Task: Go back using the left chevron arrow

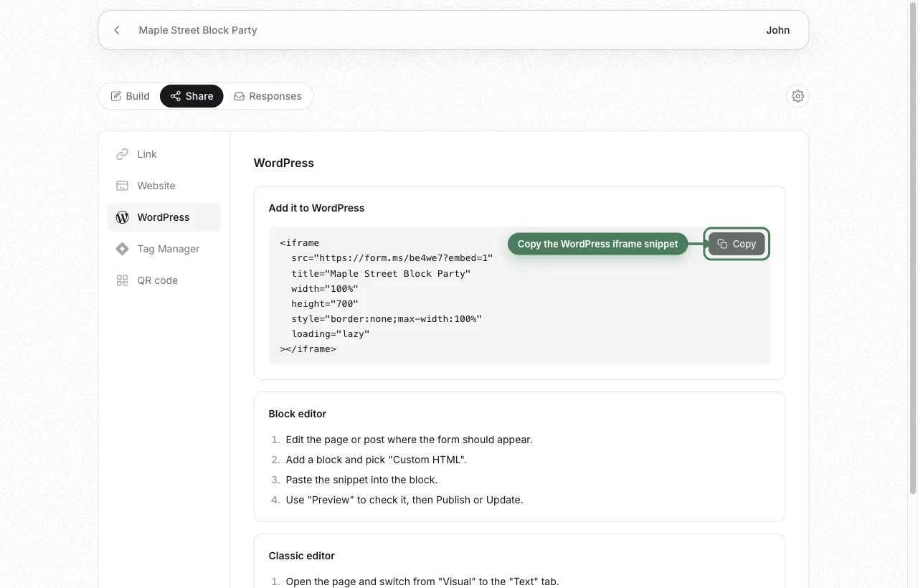Action: click(117, 30)
